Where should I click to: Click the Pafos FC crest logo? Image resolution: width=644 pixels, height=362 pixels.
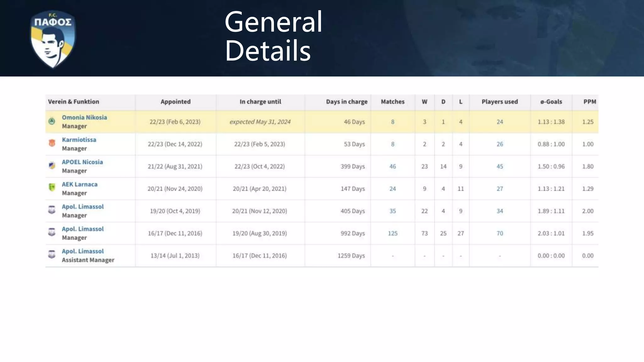pyautogui.click(x=53, y=39)
